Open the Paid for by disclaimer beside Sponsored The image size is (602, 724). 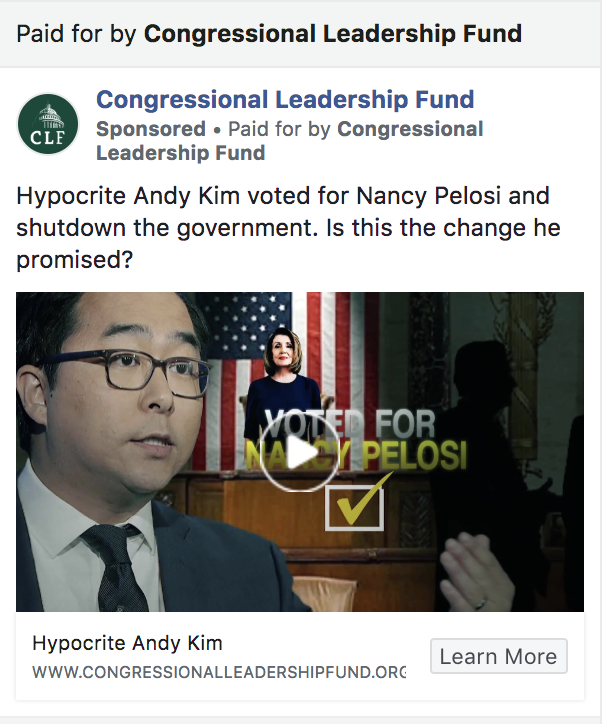[x=289, y=141]
